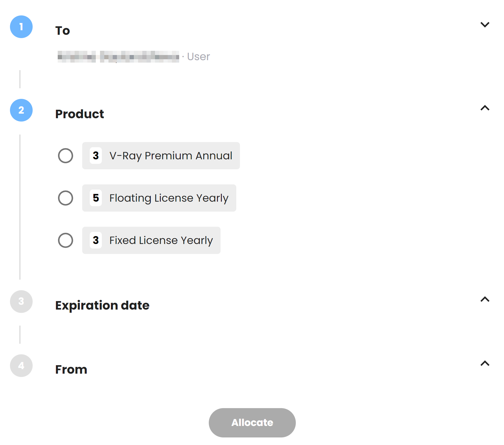The image size is (504, 445).
Task: Click the step 1 circle icon
Action: 21,27
